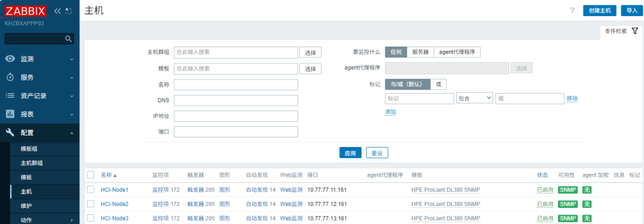Click the 重设 filter button

click(377, 153)
